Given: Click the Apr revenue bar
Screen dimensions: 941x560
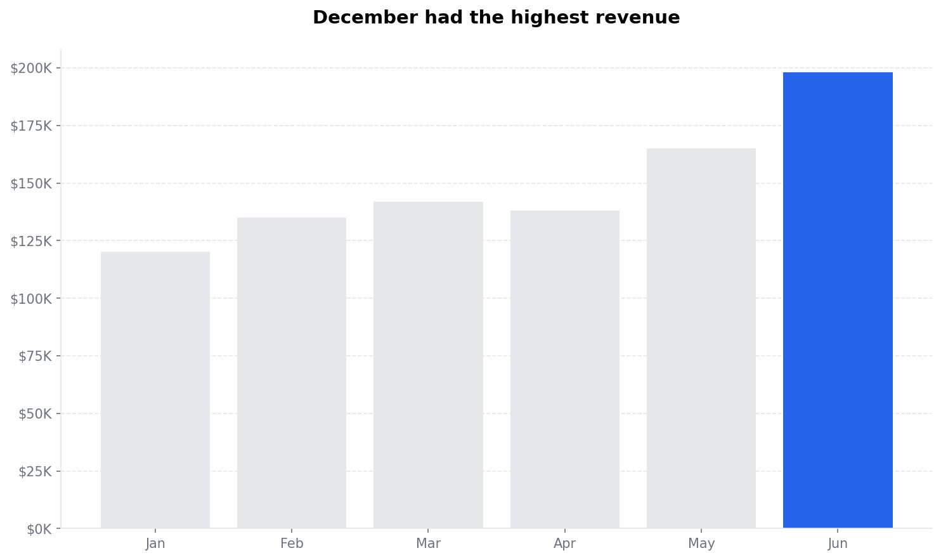Looking at the screenshot, I should coord(564,369).
